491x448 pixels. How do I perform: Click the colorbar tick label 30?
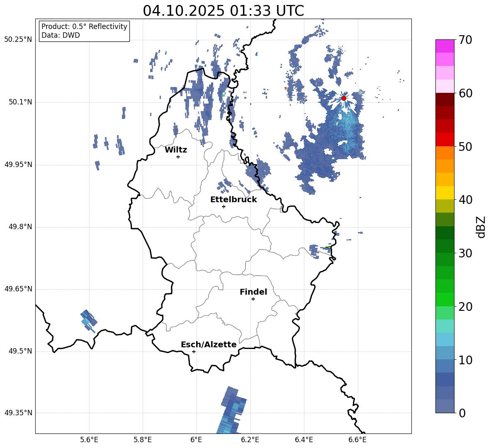click(x=465, y=253)
